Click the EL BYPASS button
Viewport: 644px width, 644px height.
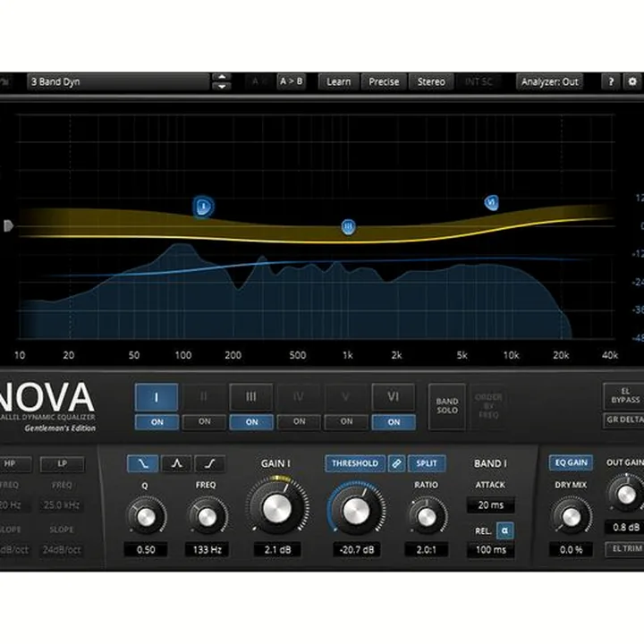tap(625, 396)
